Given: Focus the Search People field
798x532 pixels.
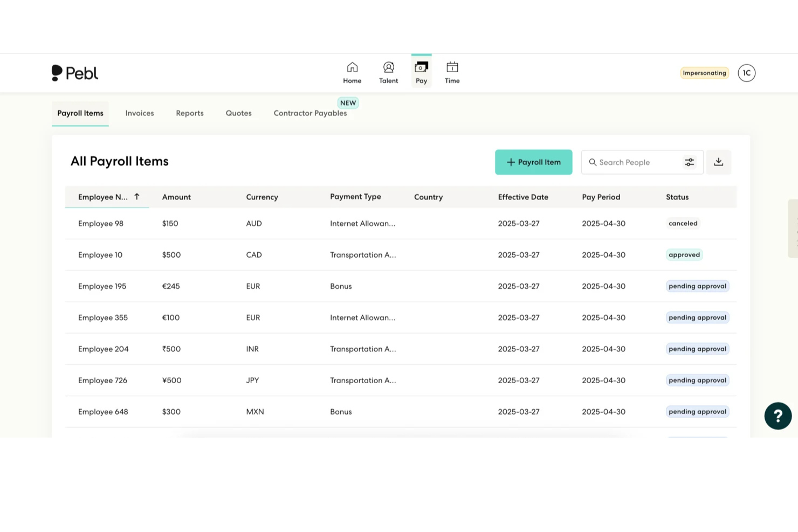Looking at the screenshot, I should [632, 162].
